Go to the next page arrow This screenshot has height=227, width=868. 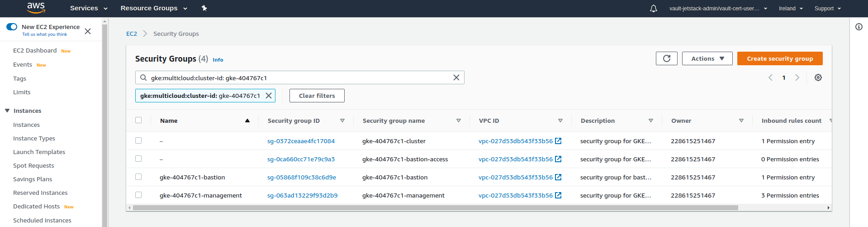coord(797,77)
